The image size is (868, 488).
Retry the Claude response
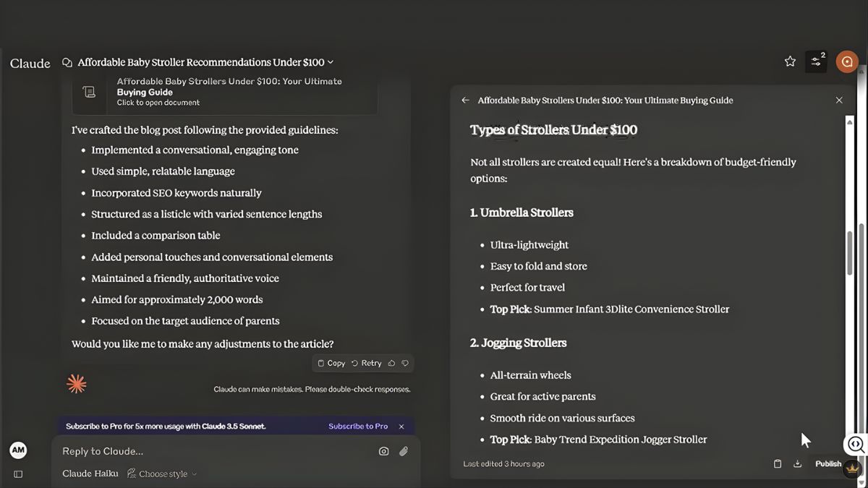pos(366,363)
